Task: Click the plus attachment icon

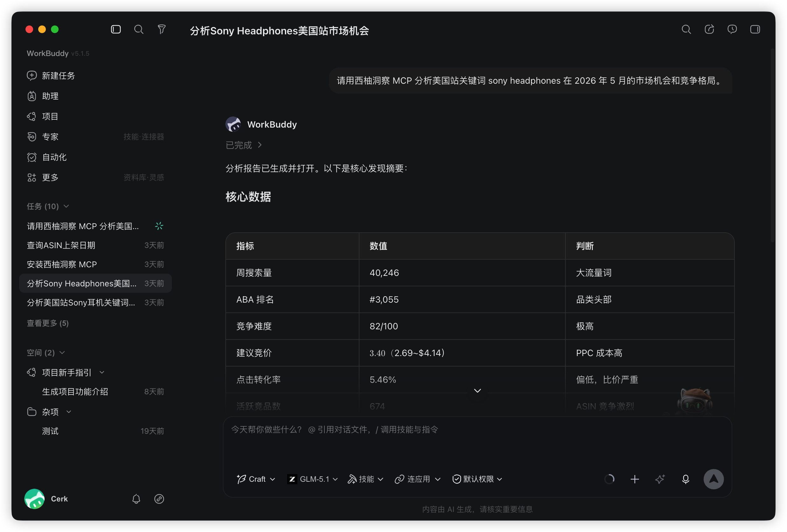Action: point(635,479)
